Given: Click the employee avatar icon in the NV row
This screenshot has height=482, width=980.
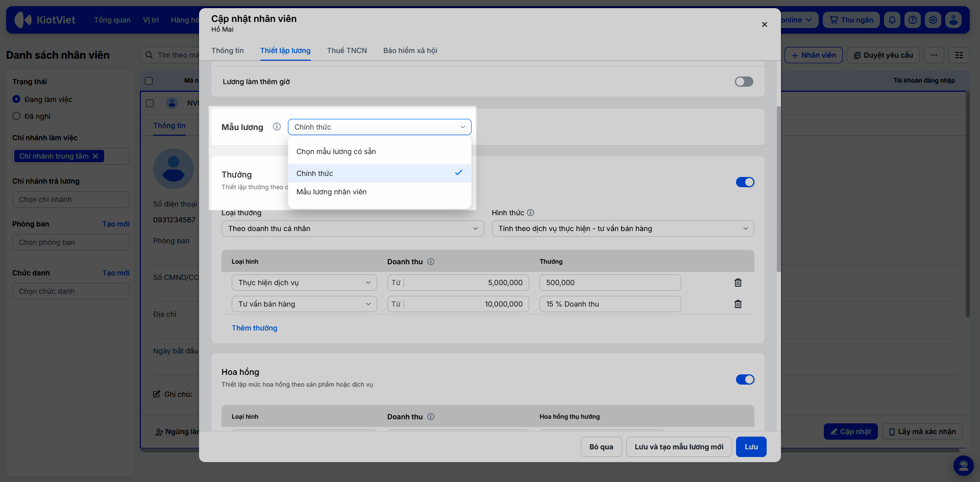Looking at the screenshot, I should pyautogui.click(x=172, y=103).
